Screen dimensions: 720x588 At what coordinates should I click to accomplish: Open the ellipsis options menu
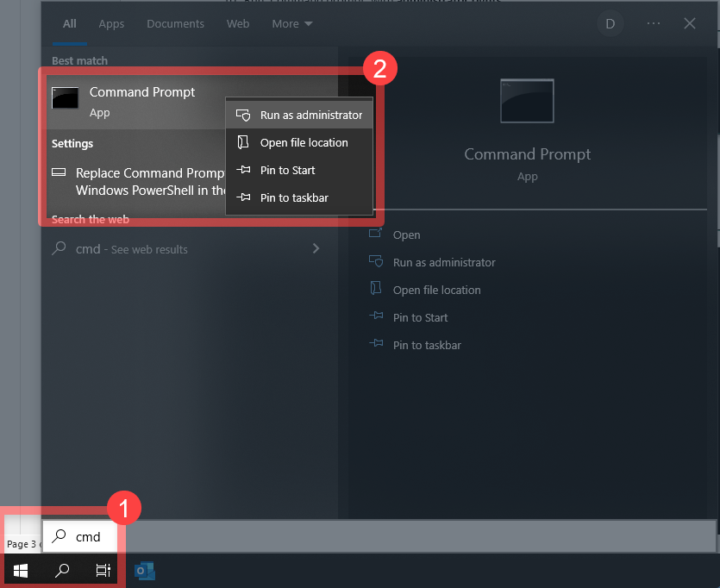(653, 23)
